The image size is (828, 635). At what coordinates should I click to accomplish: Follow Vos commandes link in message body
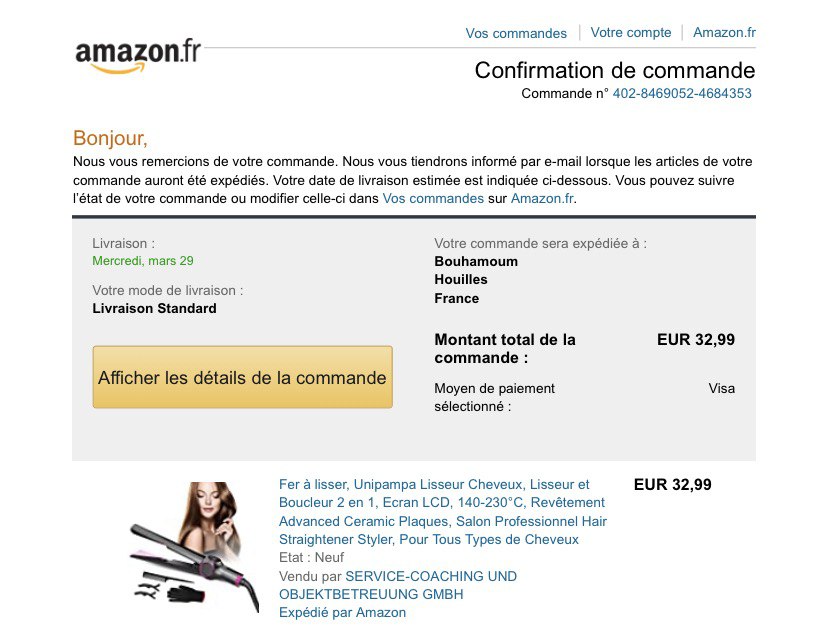pyautogui.click(x=433, y=198)
